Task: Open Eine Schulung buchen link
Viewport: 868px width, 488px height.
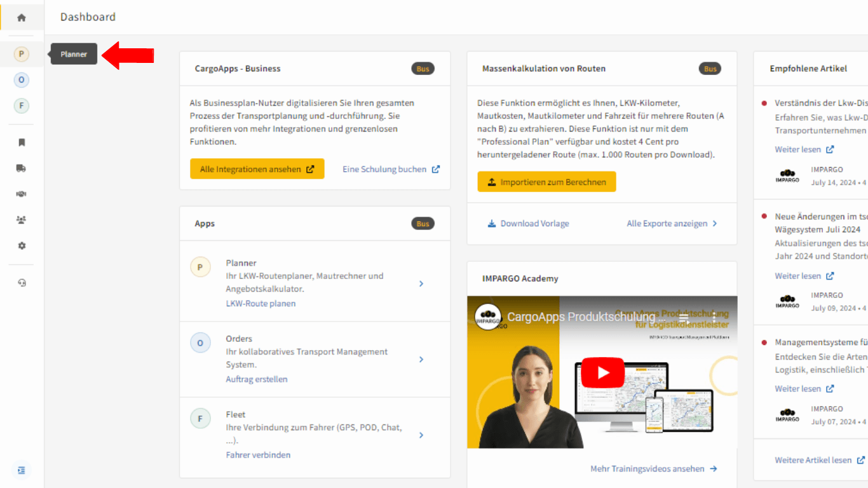Action: pos(391,170)
